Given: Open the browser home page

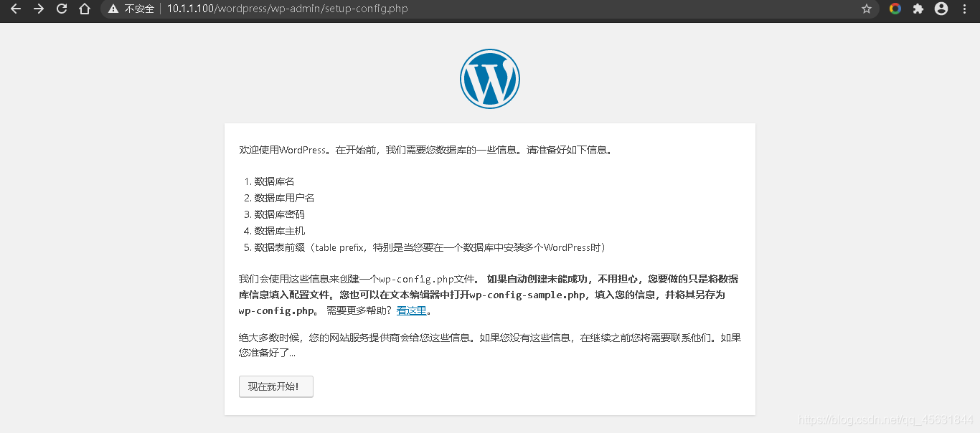Looking at the screenshot, I should point(85,9).
